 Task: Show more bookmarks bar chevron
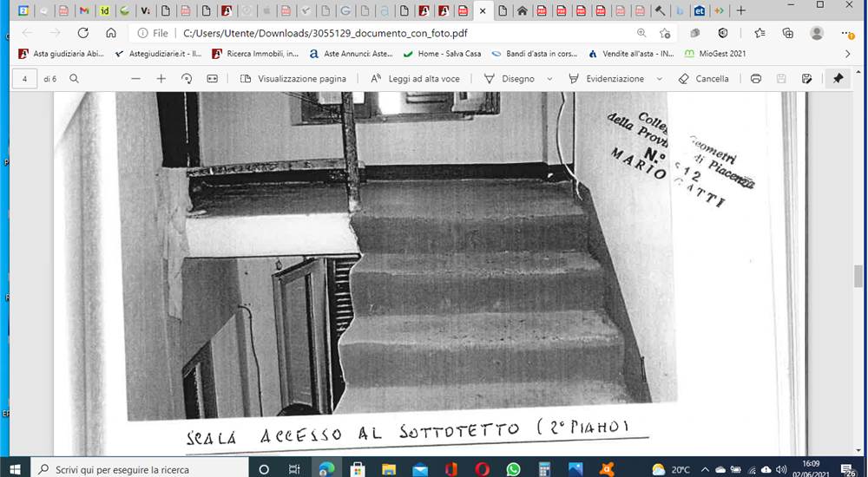coord(847,54)
